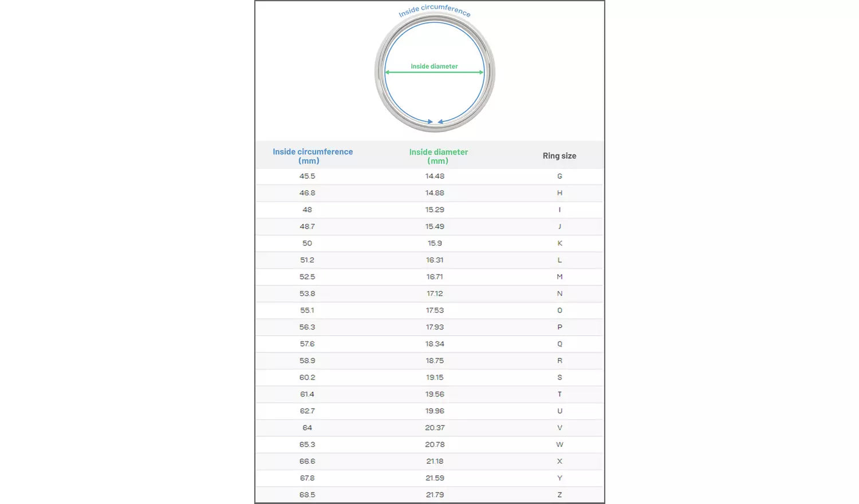
Task: Select circumference value 45.5
Action: point(307,176)
